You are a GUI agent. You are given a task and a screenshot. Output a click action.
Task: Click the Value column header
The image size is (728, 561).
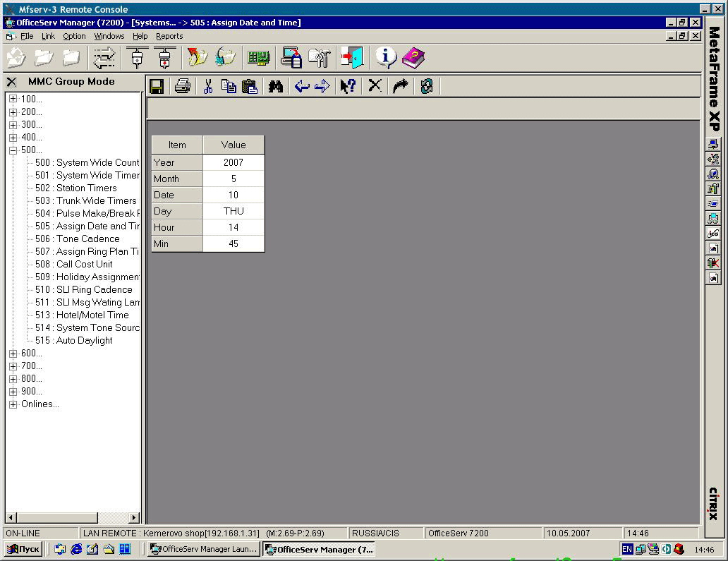tap(233, 145)
